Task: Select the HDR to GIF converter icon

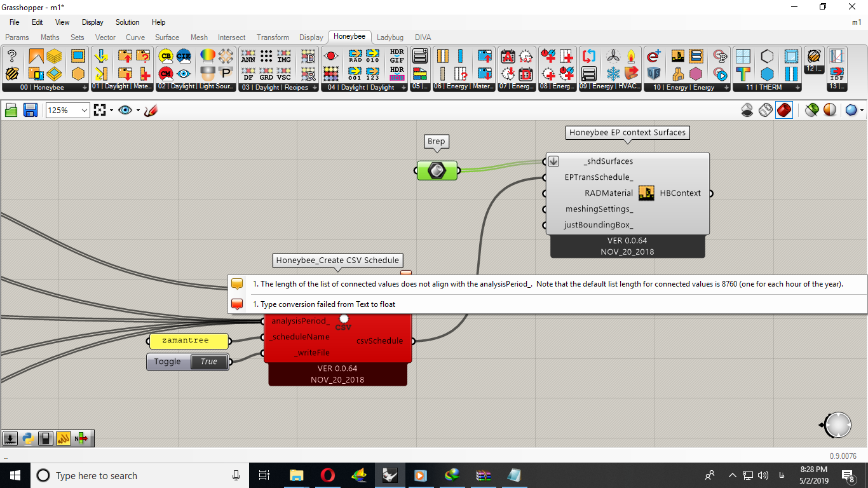Action: click(397, 56)
